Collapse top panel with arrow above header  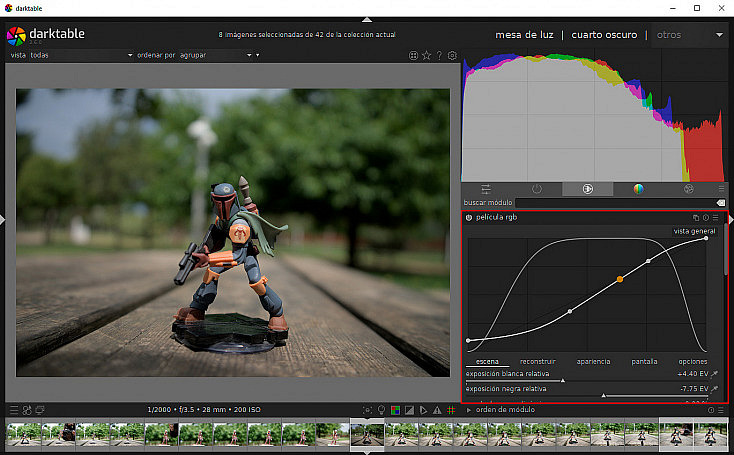(x=367, y=20)
